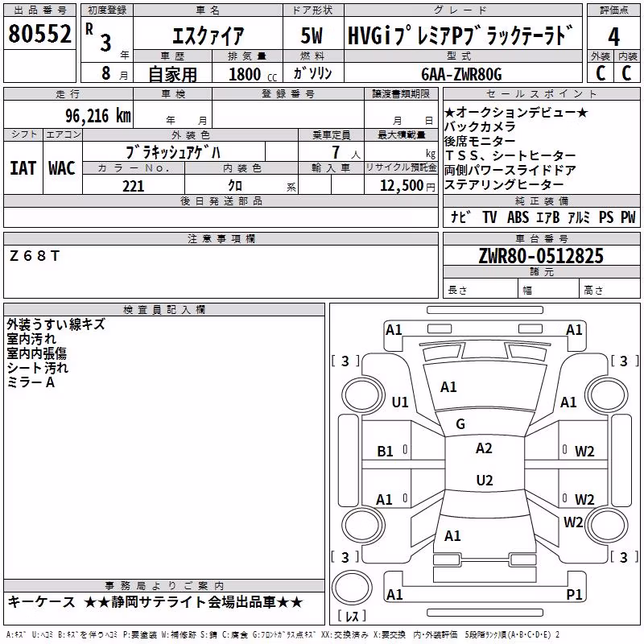
Task: Click 両側パワースライドドア line
Action: 510,170
